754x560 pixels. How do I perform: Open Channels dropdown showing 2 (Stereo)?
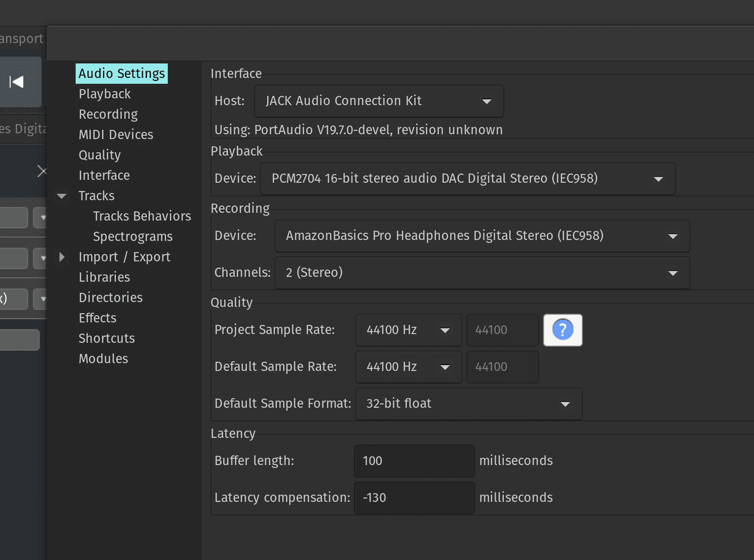coord(482,273)
